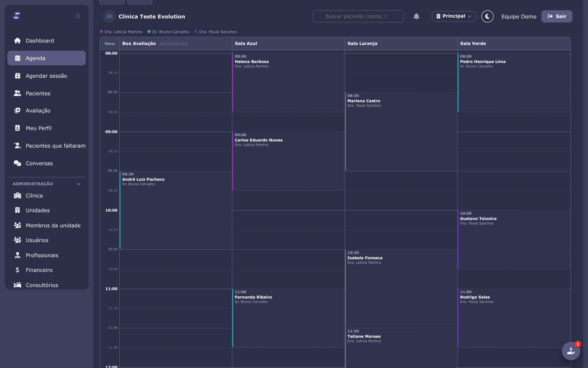Click the Agendar sessão calendar-plus icon
This screenshot has height=368, width=588.
pos(18,76)
